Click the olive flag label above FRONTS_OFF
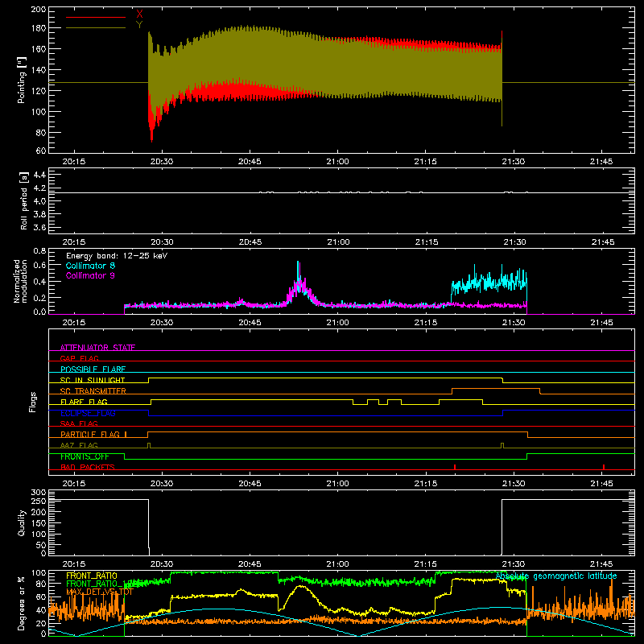The height and width of the screenshot is (644, 644). pos(79,445)
